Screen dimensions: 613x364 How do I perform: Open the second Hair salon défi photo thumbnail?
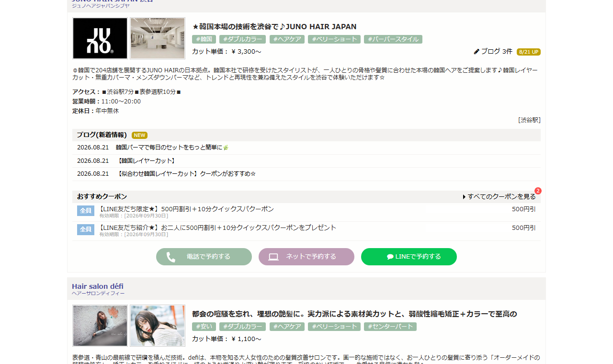(158, 326)
